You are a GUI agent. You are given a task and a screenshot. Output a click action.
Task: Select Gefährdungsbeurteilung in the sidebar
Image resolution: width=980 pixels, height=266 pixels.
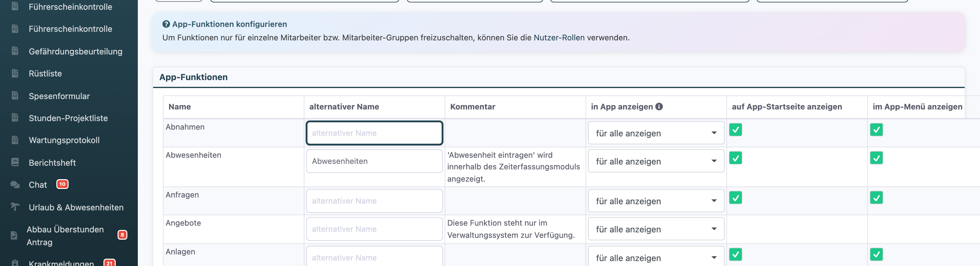75,51
